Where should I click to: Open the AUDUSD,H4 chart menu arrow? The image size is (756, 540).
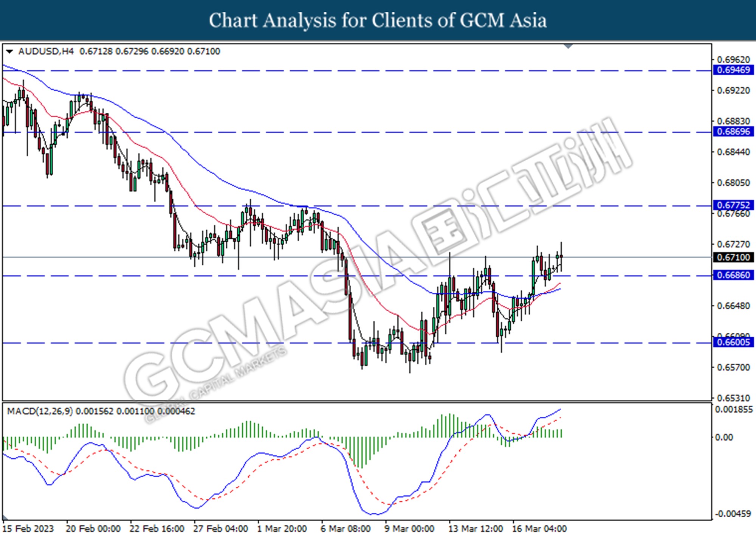click(x=9, y=51)
